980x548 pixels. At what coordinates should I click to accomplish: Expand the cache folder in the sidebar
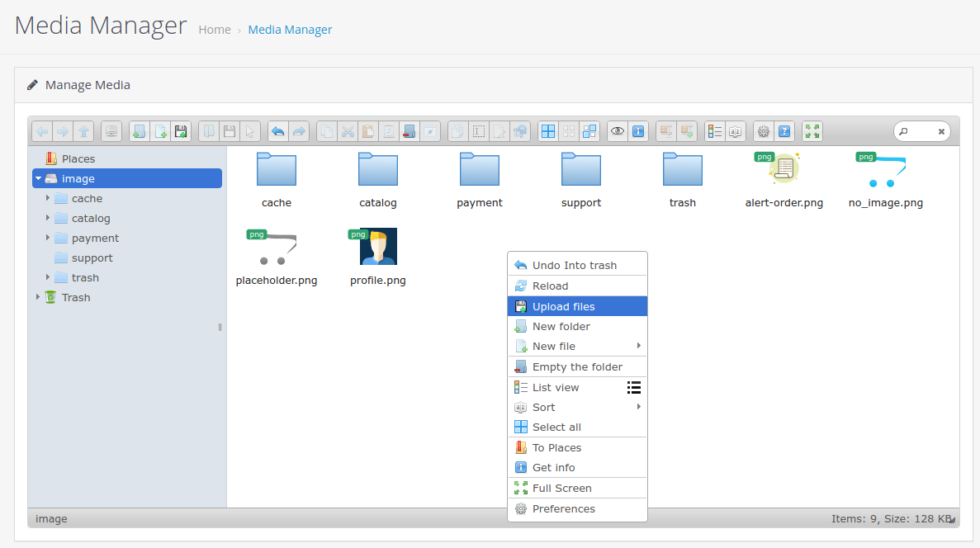pyautogui.click(x=47, y=198)
